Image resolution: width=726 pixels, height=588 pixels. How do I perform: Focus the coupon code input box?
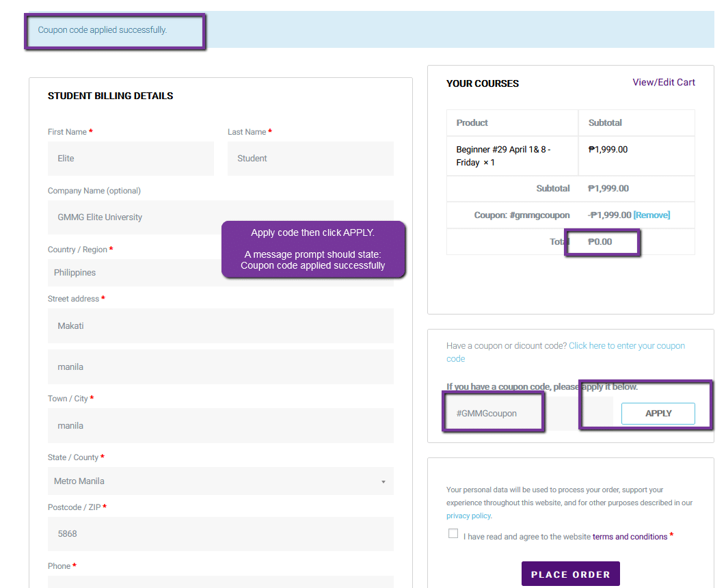(494, 414)
